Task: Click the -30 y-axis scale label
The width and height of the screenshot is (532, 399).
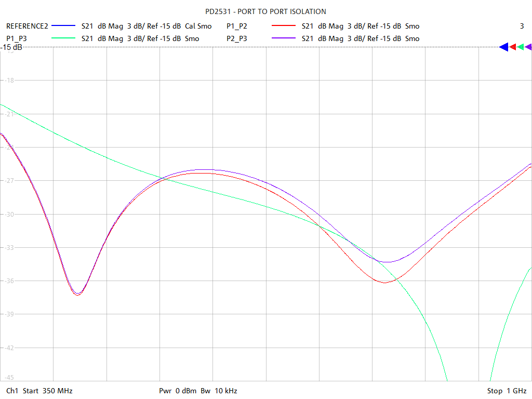Action: pos(9,215)
